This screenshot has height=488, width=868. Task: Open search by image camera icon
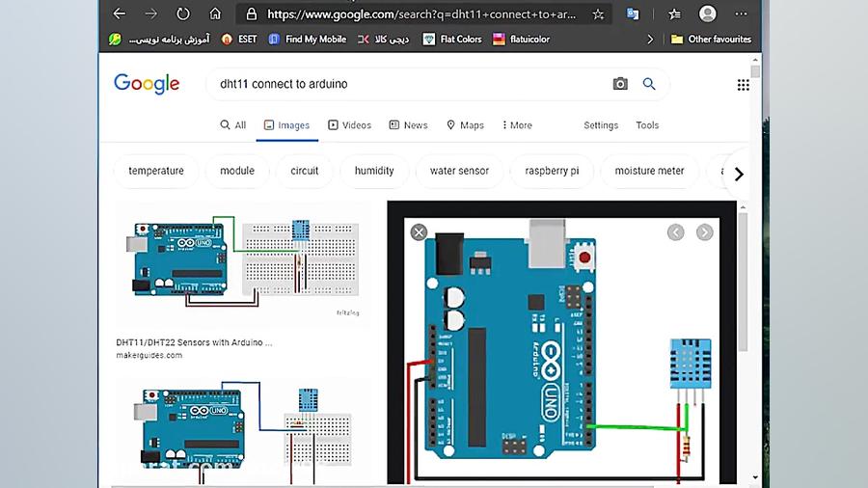tap(620, 84)
